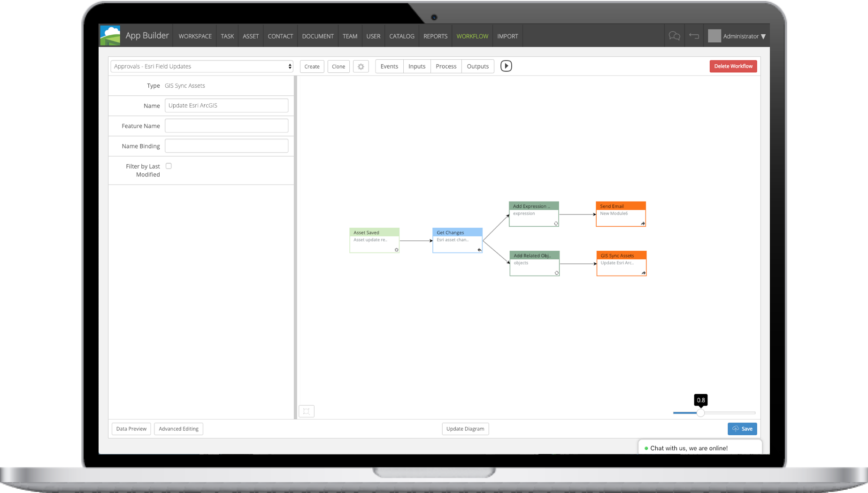Image resolution: width=868 pixels, height=493 pixels.
Task: Run the workflow using the play icon
Action: (506, 66)
